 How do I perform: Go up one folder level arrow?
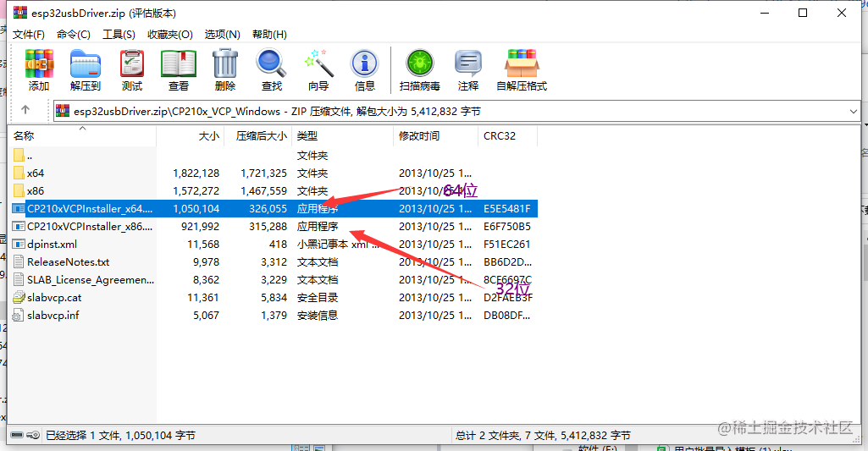(25, 110)
